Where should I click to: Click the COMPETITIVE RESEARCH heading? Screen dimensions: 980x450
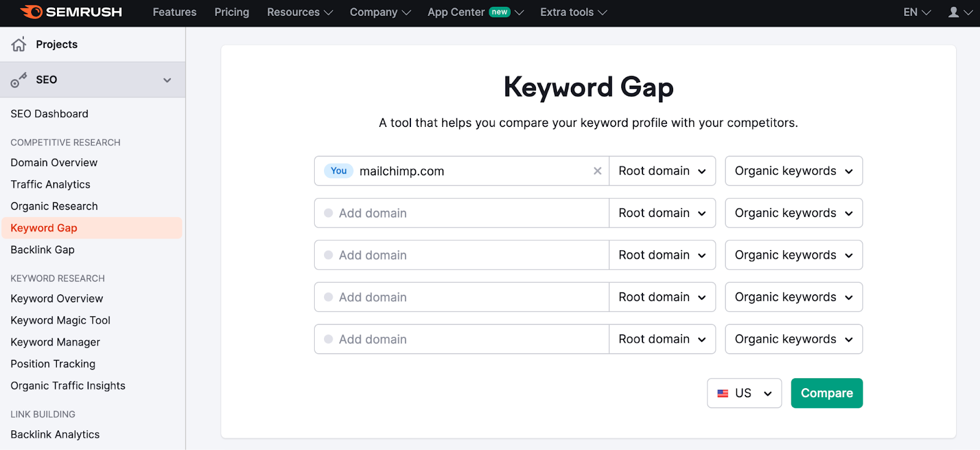point(66,142)
